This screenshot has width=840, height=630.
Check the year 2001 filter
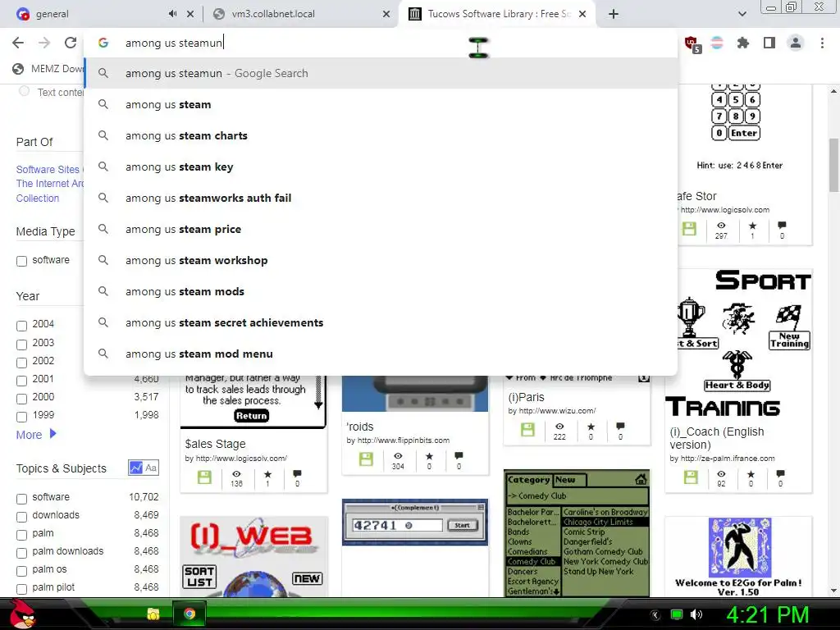21,381
